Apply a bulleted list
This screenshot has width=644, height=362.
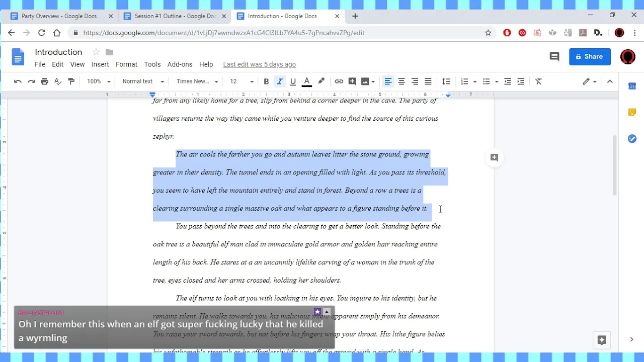(x=487, y=81)
